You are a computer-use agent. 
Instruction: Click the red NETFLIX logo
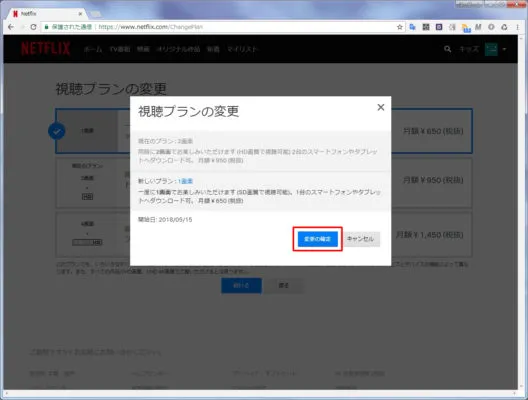[x=46, y=49]
